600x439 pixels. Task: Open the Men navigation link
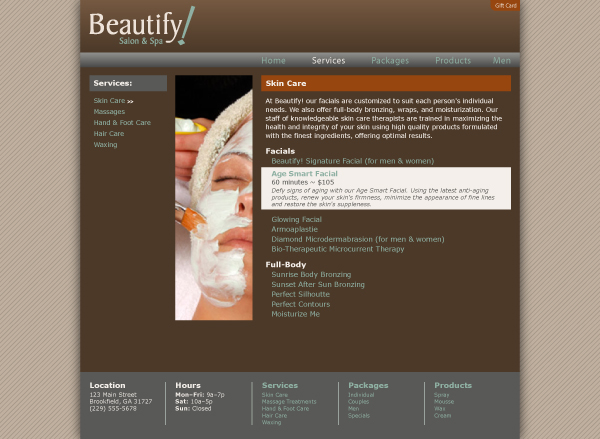pyautogui.click(x=501, y=60)
